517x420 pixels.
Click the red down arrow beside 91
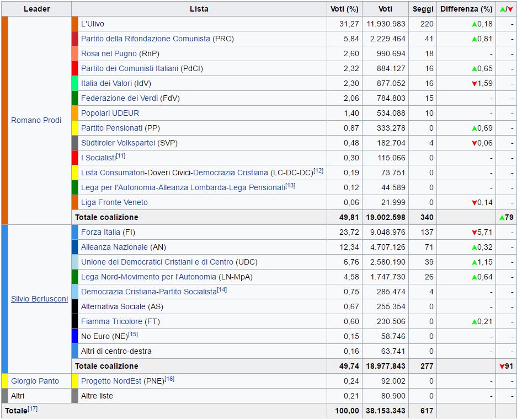[502, 366]
